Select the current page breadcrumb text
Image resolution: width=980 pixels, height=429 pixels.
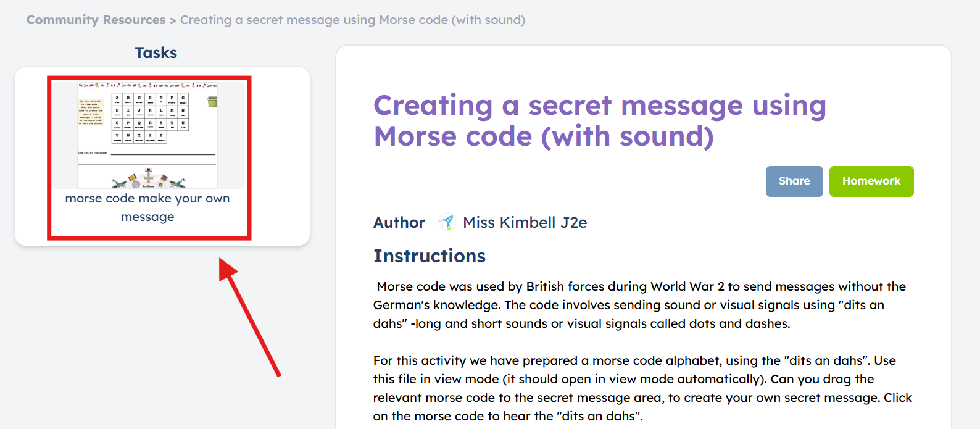point(352,20)
